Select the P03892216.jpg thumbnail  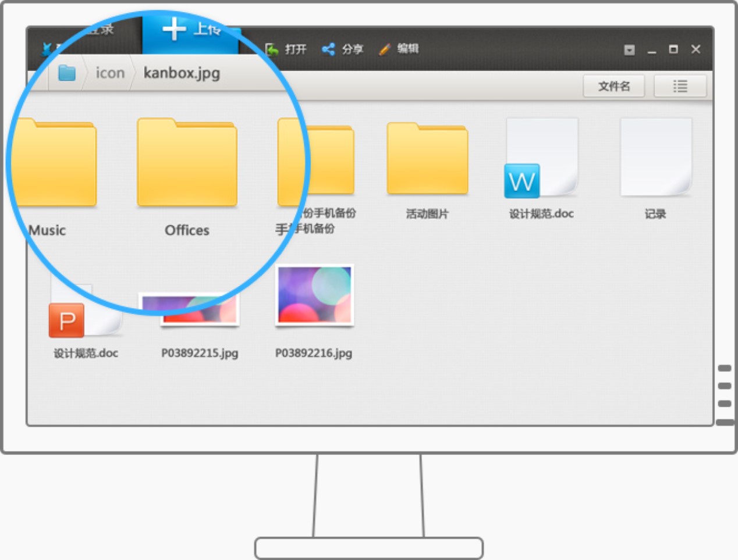[x=314, y=295]
